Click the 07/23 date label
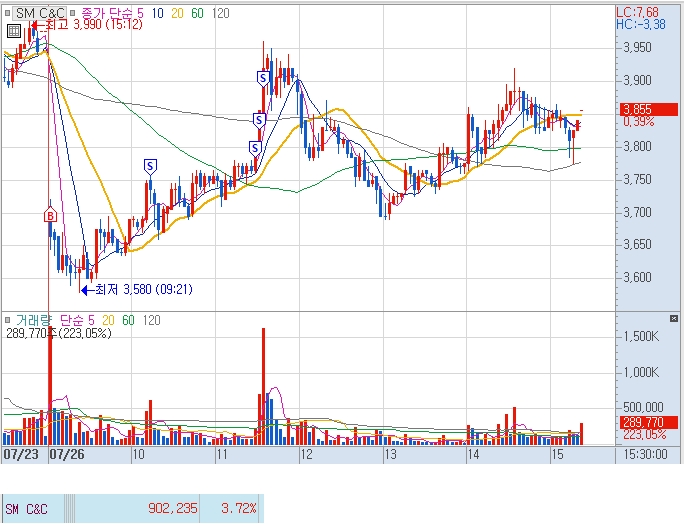The height and width of the screenshot is (524, 684). 21,454
